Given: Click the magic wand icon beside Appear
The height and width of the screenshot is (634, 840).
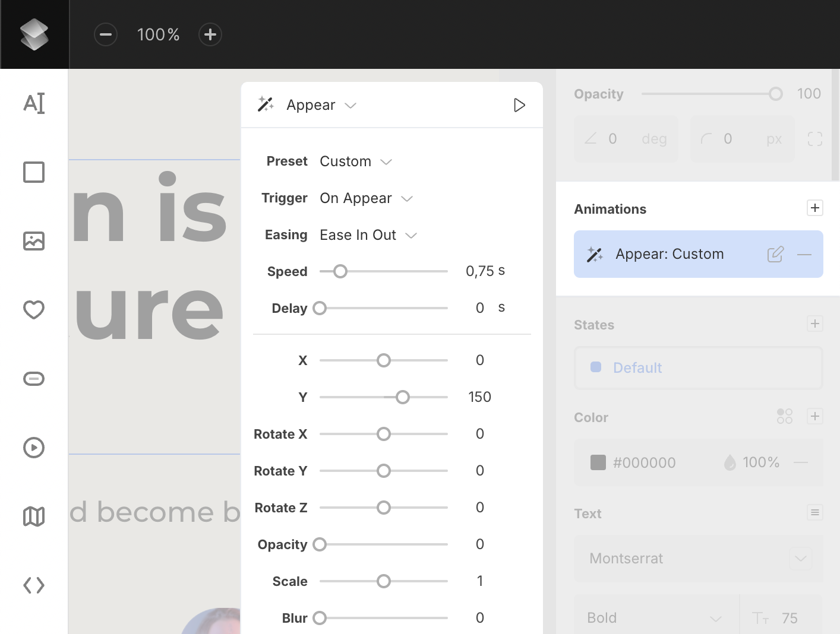Looking at the screenshot, I should [x=266, y=104].
